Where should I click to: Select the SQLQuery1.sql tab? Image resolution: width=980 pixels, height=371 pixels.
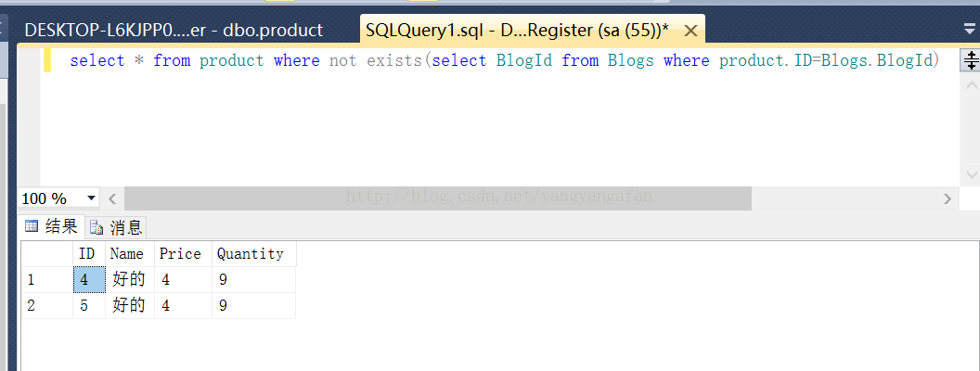[518, 30]
